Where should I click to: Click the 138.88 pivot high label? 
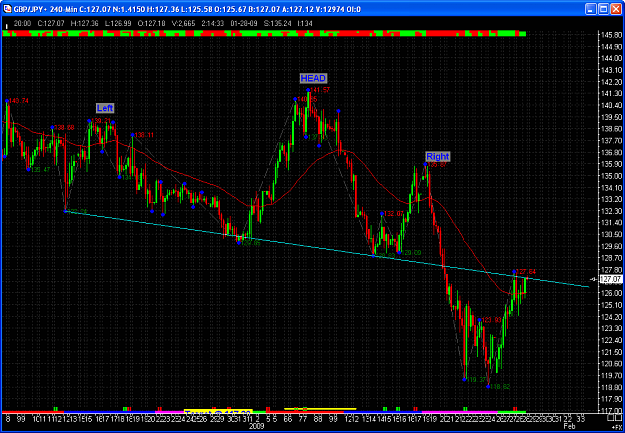[x=64, y=128]
